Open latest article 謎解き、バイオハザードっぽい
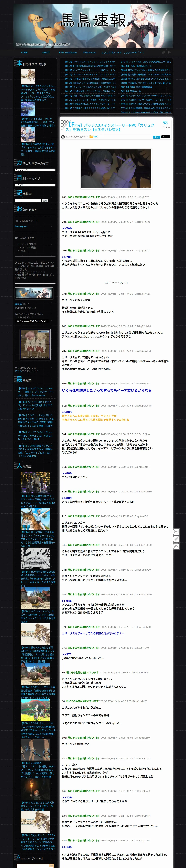 point(35,392)
